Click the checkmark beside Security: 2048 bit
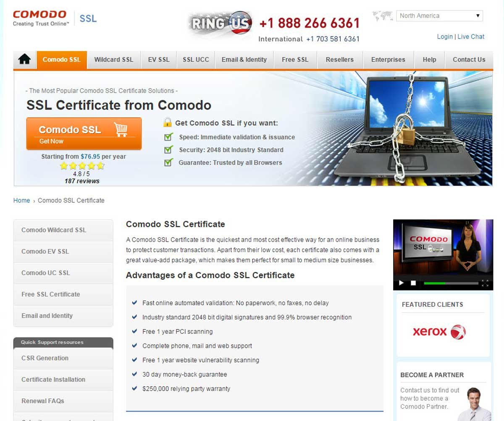 pos(168,149)
